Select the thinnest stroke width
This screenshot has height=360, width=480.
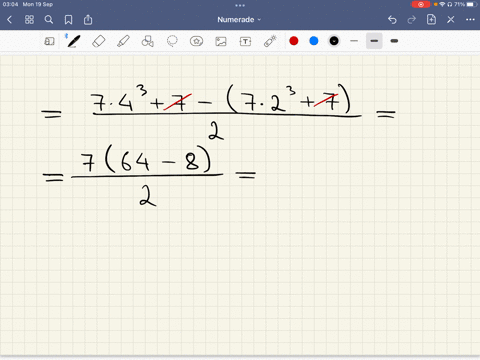(354, 41)
